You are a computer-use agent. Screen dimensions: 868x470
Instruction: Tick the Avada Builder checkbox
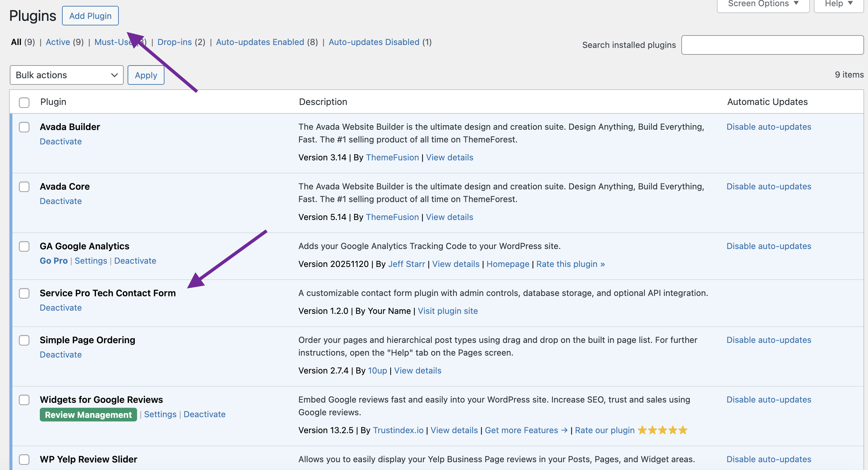tap(24, 127)
